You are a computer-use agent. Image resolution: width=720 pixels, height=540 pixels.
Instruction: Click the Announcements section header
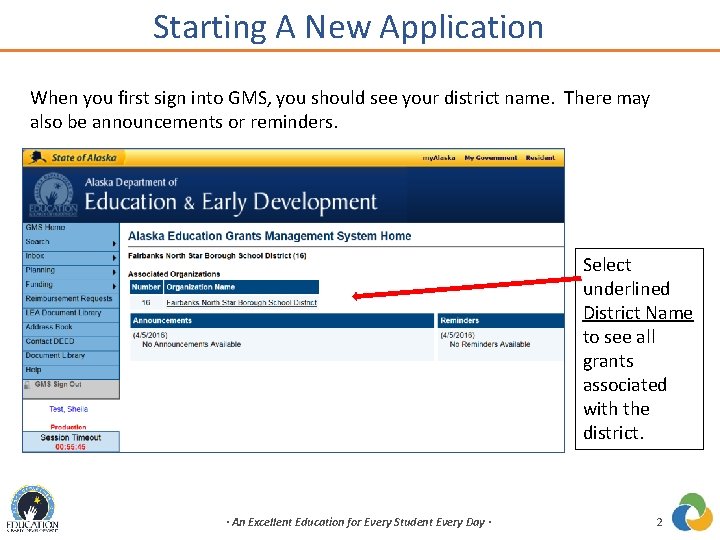pos(282,321)
